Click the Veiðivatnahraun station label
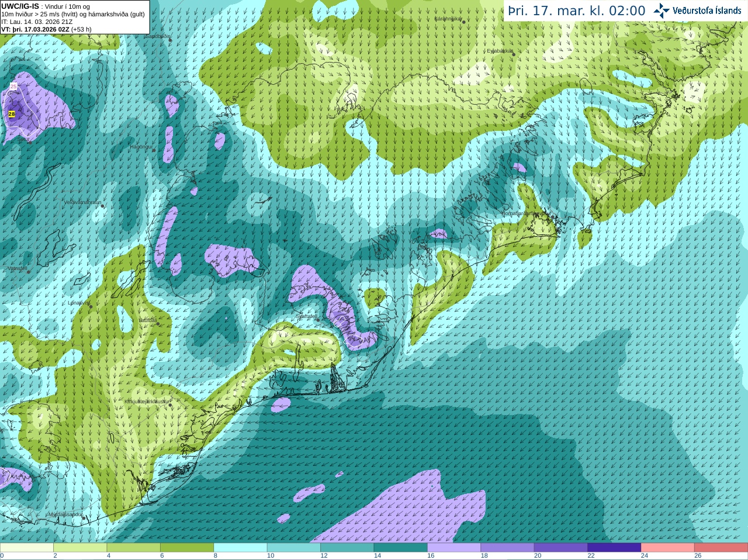The width and height of the screenshot is (748, 560). [82, 202]
